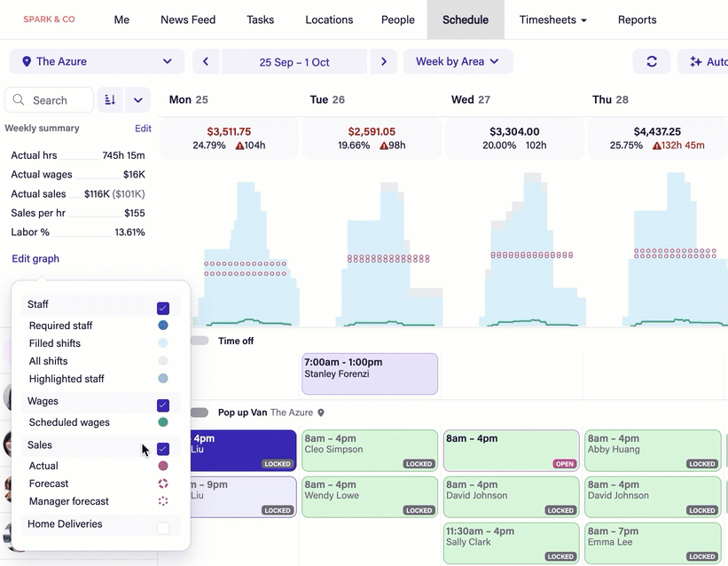Open the Timesheets menu dropdown
Screen dimensions: 728x566
pyautogui.click(x=552, y=20)
